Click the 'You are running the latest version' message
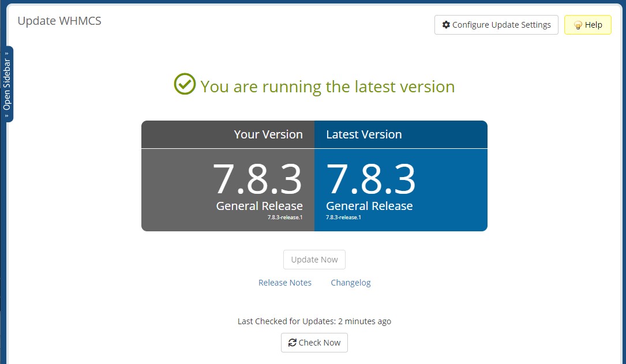Image resolution: width=626 pixels, height=364 pixels. pos(327,87)
